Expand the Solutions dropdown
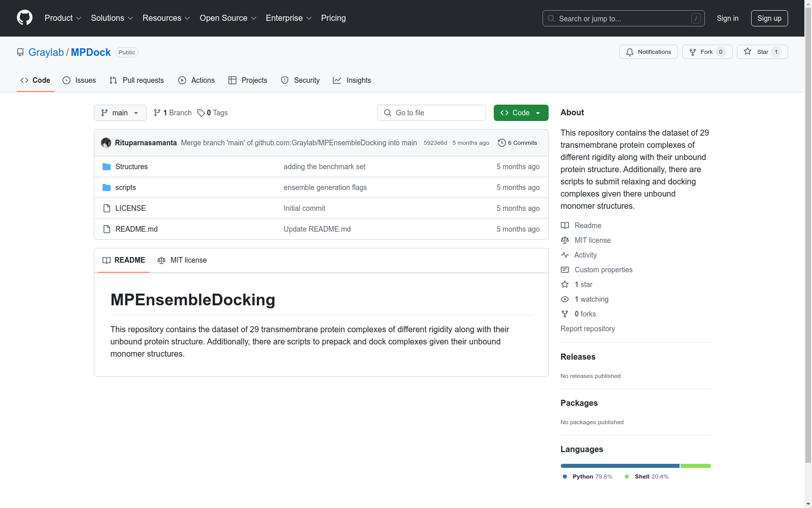This screenshot has width=812, height=508. [x=112, y=18]
